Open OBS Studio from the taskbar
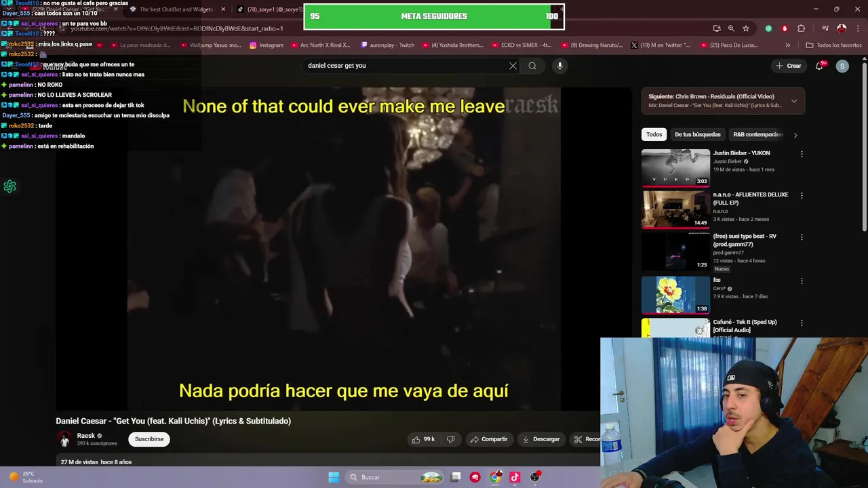This screenshot has width=868, height=488. (535, 477)
